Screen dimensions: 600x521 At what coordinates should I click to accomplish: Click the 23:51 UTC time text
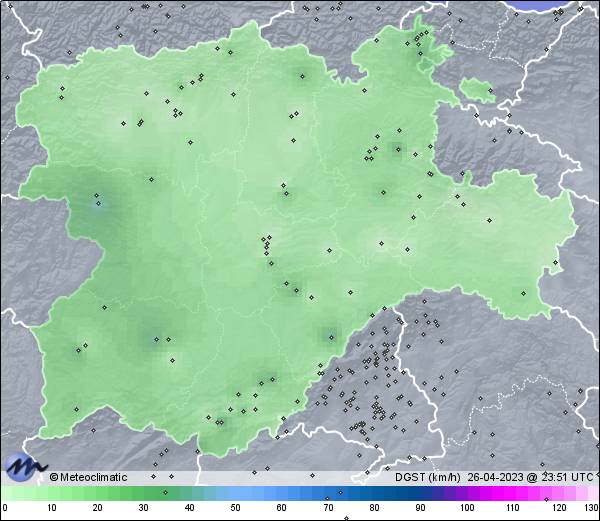pos(566,477)
